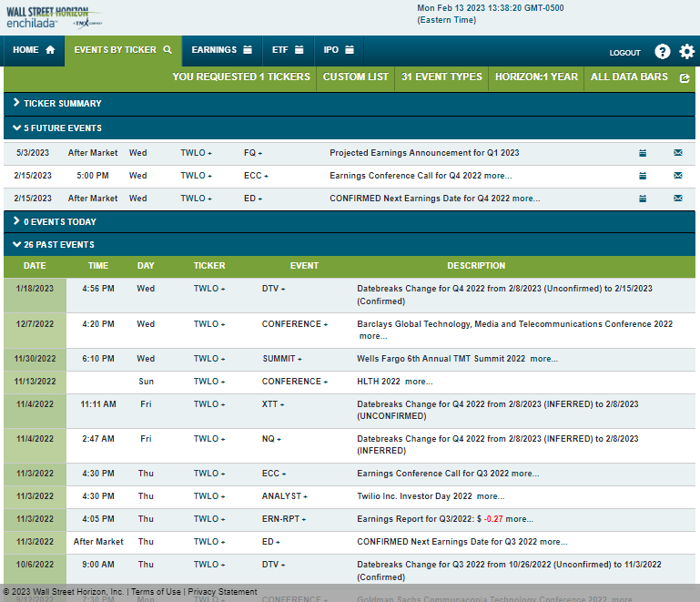Click You Requested 1 Tickers
Image resolution: width=700 pixels, height=602 pixels.
point(241,77)
